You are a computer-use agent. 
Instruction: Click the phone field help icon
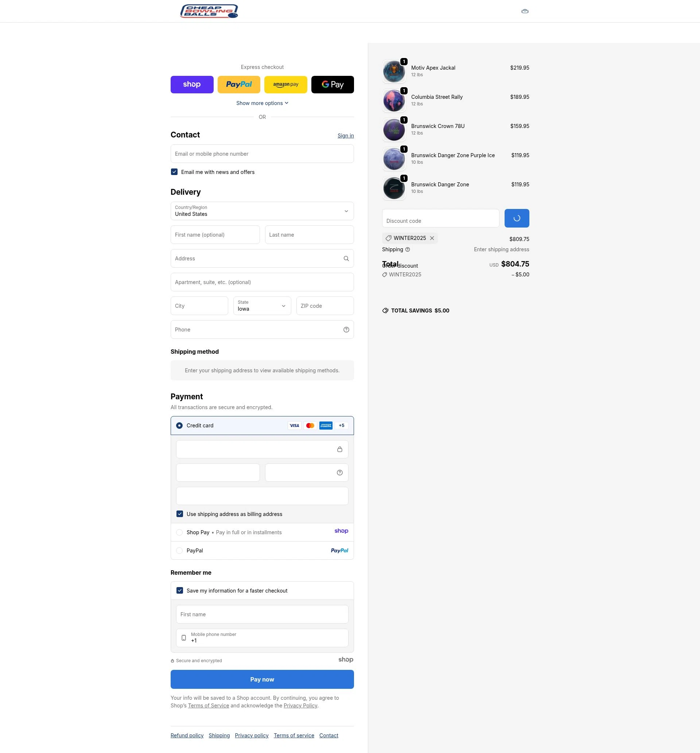pos(346,330)
